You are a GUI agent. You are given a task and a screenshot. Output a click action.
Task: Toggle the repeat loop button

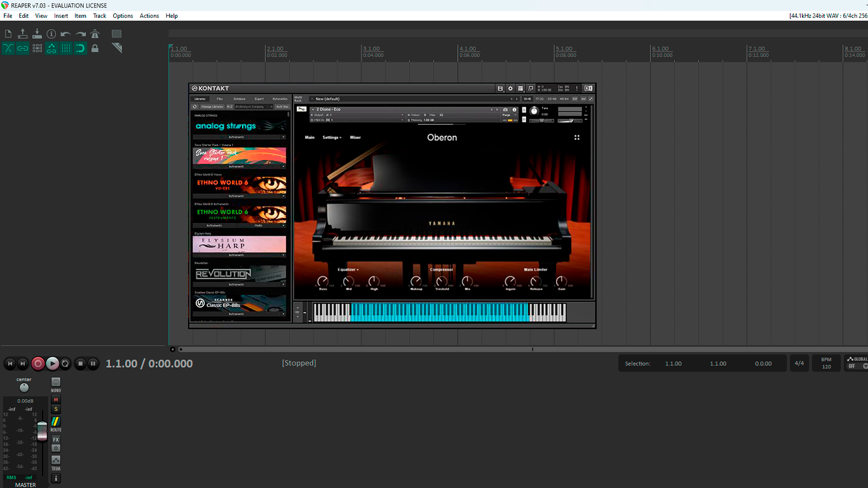click(65, 363)
